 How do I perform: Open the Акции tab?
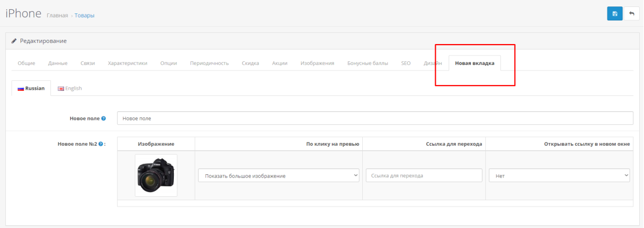pyautogui.click(x=280, y=63)
